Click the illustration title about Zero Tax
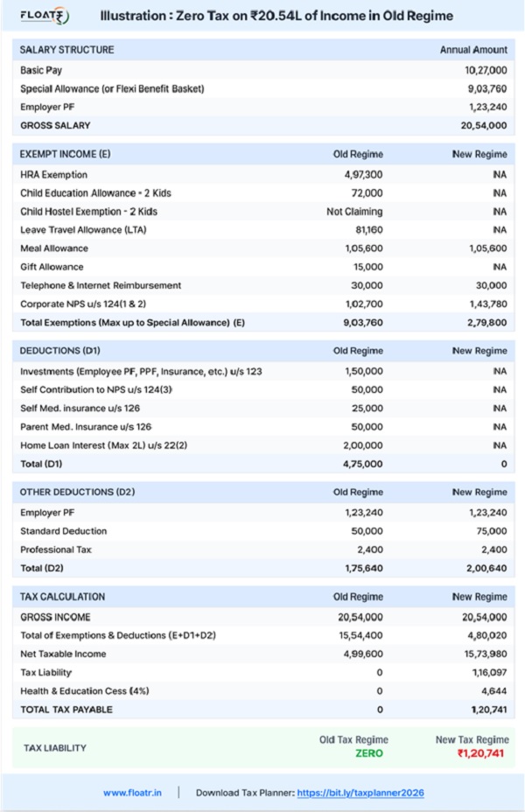Image resolution: width=525 pixels, height=812 pixels. click(x=276, y=16)
